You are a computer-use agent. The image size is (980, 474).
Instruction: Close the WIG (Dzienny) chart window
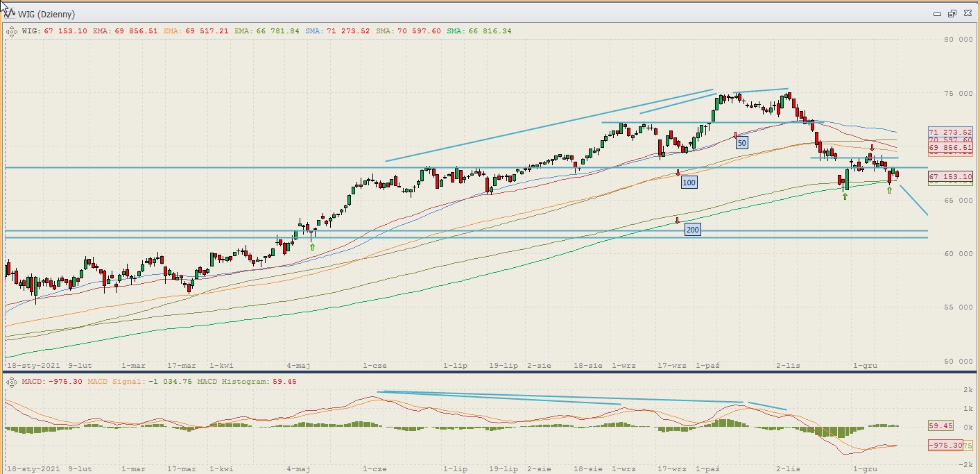click(967, 14)
